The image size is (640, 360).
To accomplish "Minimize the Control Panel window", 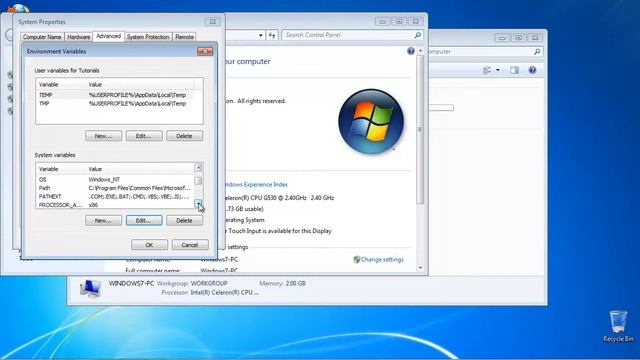I will point(382,22).
